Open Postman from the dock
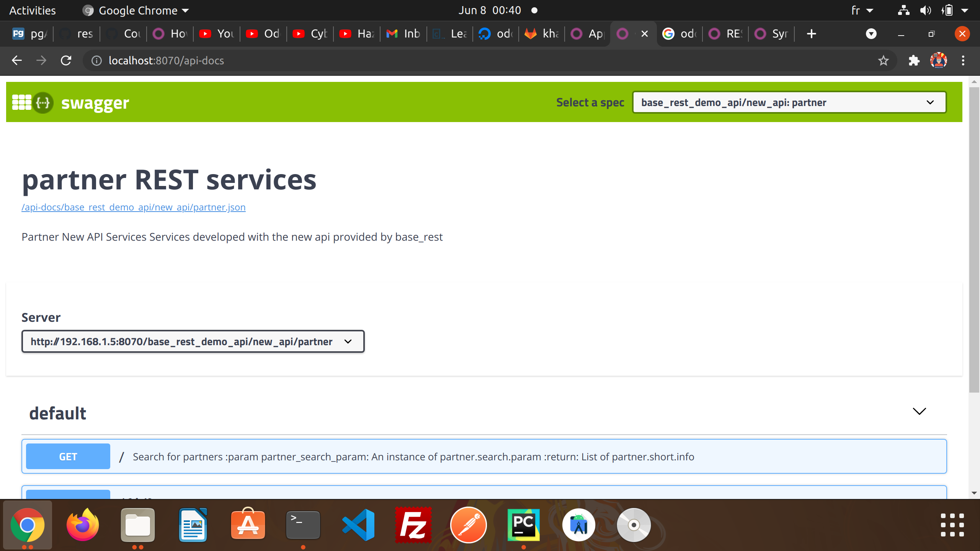Image resolution: width=980 pixels, height=551 pixels. point(468,525)
